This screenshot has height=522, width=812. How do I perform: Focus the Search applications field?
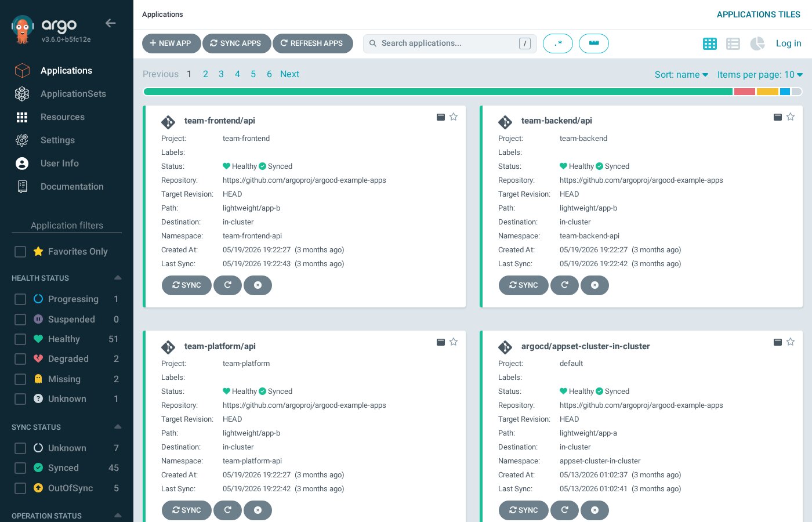pyautogui.click(x=449, y=43)
